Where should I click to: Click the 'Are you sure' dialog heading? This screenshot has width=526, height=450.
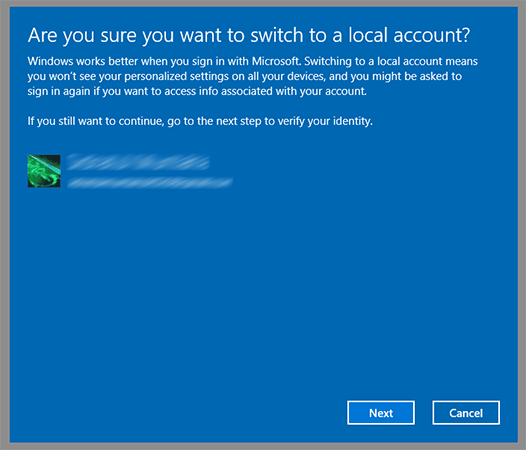point(249,35)
